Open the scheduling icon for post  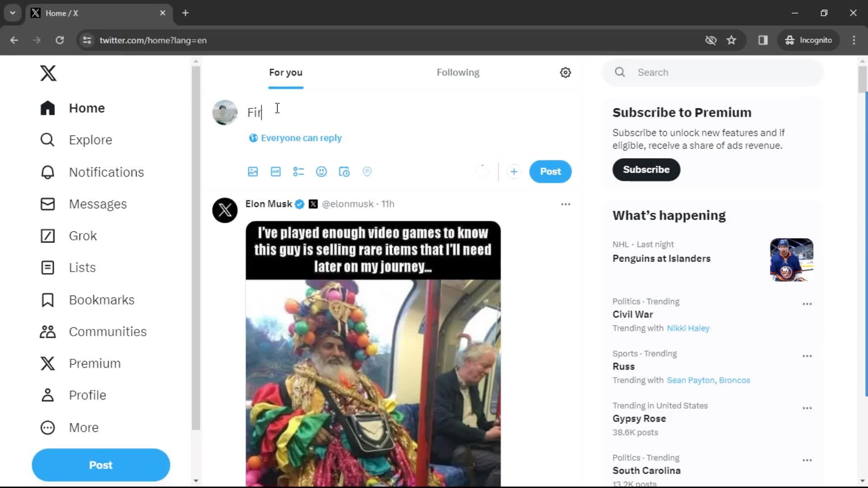pyautogui.click(x=344, y=172)
